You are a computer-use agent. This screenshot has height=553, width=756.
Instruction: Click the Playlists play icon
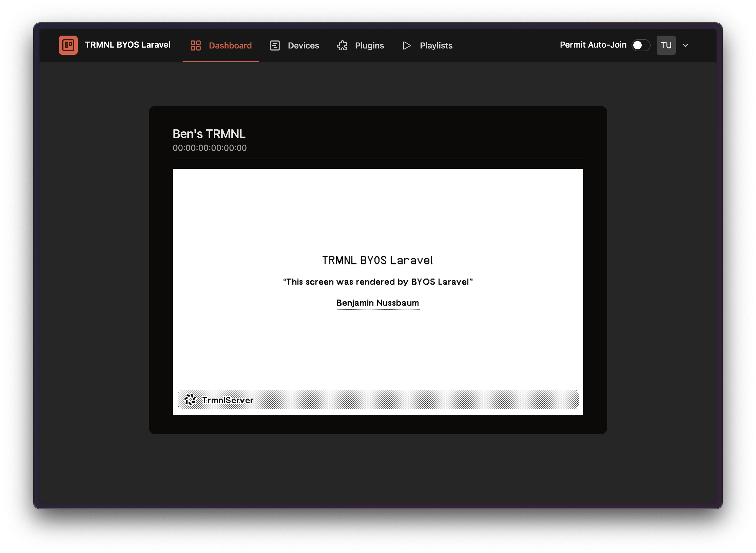(406, 45)
